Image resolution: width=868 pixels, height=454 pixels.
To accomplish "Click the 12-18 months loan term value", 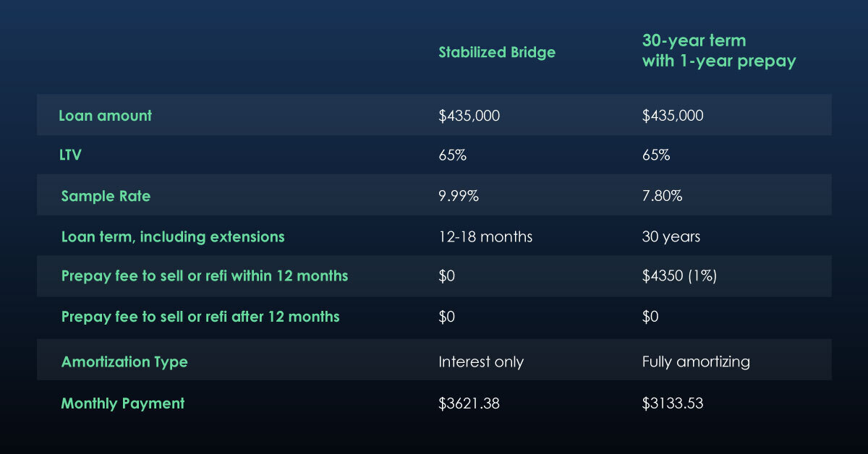I will (x=485, y=236).
